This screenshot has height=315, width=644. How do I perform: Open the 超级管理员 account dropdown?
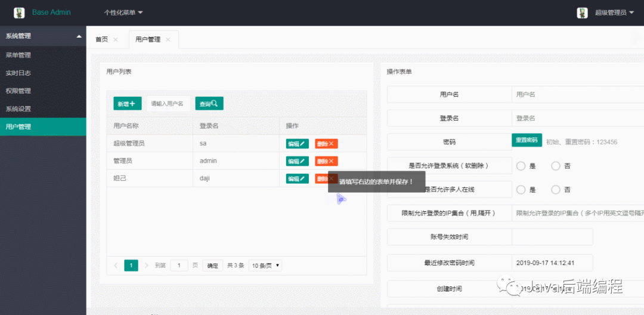(x=614, y=13)
